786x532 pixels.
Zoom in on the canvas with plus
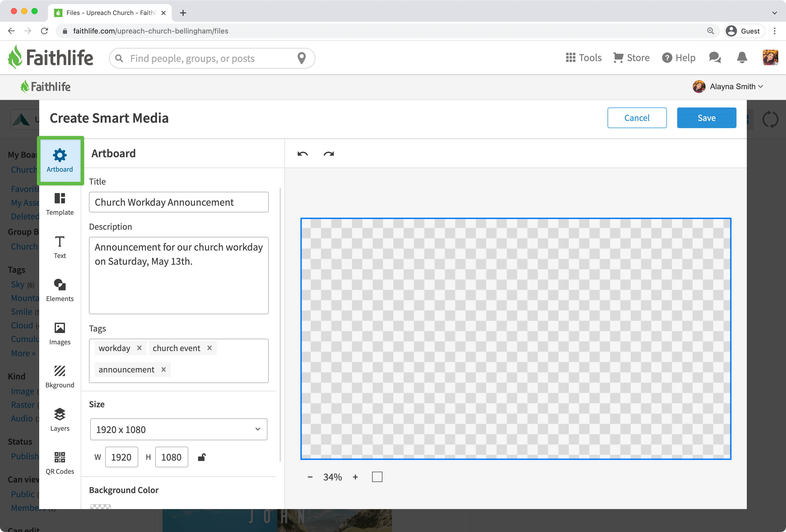click(x=355, y=477)
